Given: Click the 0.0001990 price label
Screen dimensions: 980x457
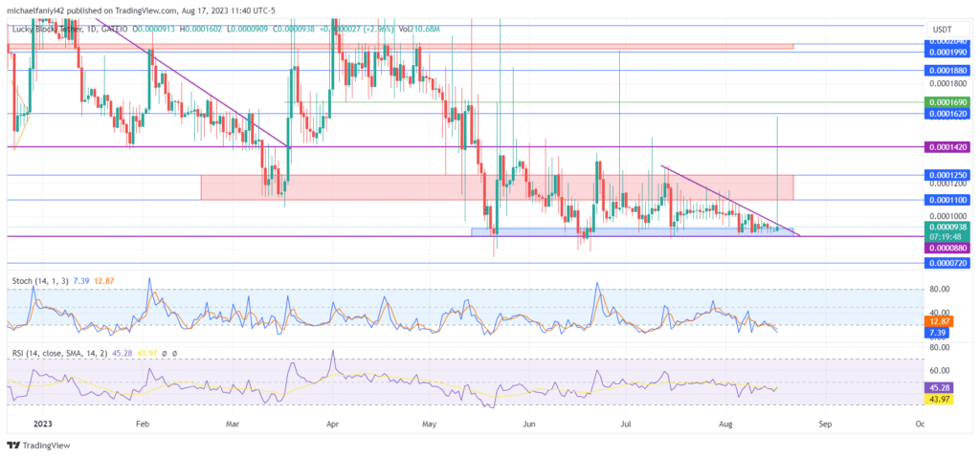Looking at the screenshot, I should [947, 52].
